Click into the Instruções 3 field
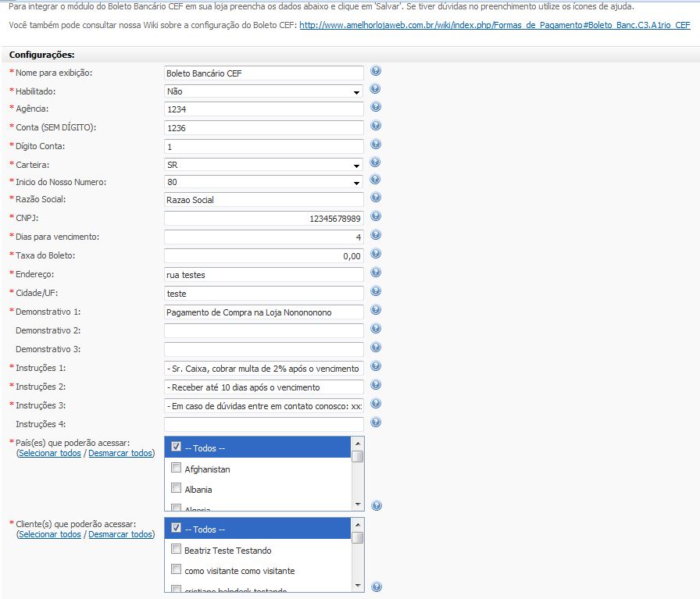The image size is (700, 599). (264, 406)
